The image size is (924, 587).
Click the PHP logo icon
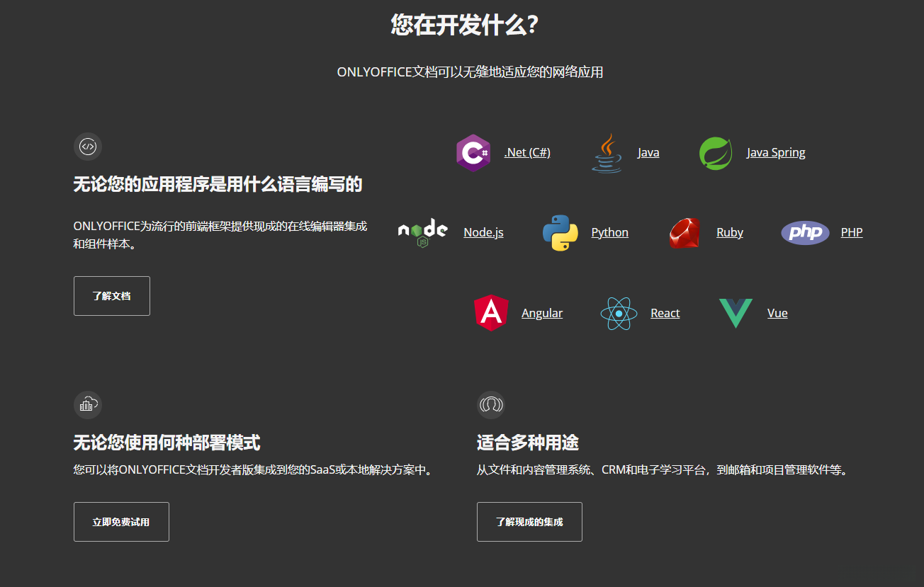[805, 232]
